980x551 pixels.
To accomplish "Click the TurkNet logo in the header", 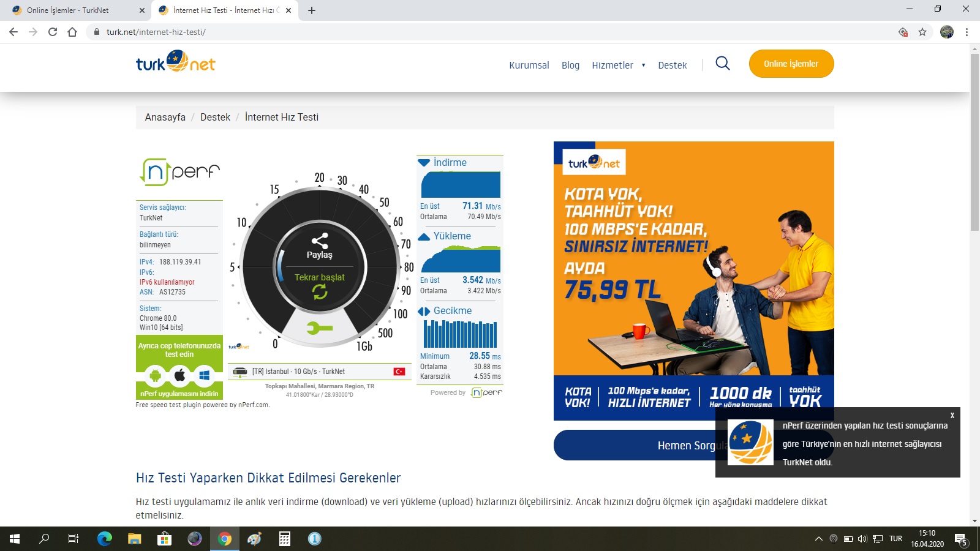I will point(176,61).
